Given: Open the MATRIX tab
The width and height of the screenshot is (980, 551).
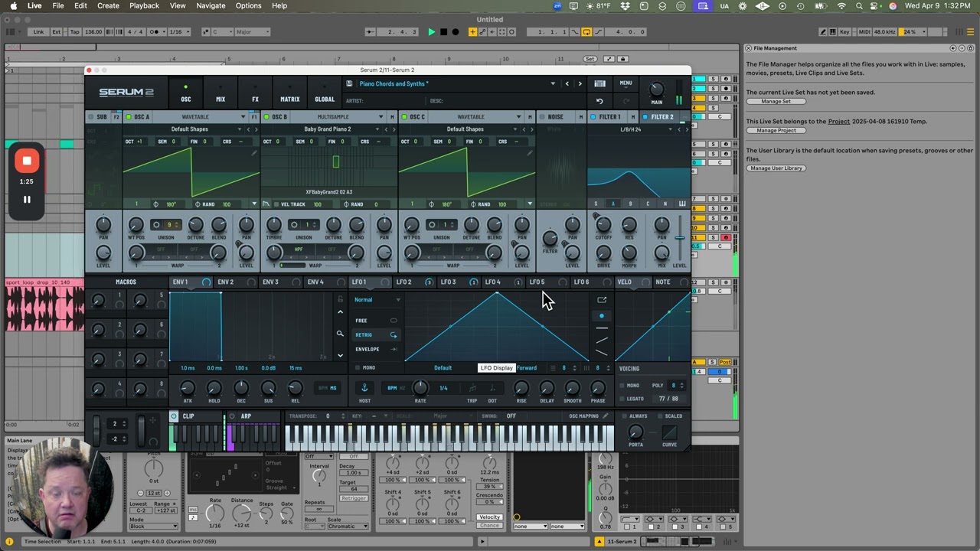Looking at the screenshot, I should (289, 93).
